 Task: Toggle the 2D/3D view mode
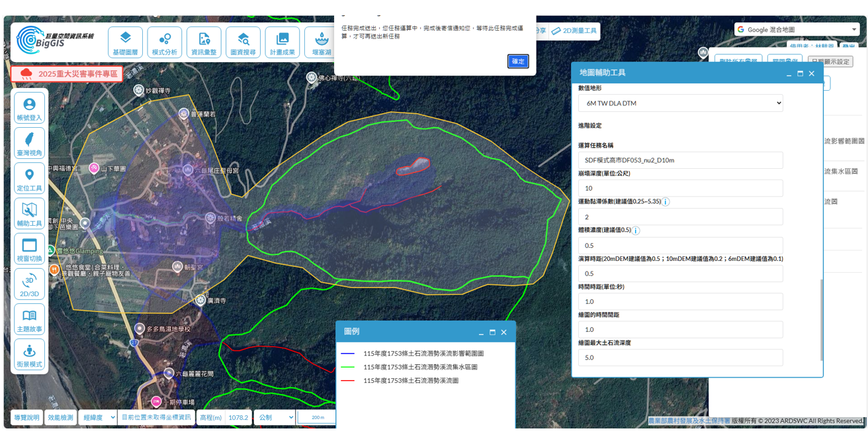29,284
